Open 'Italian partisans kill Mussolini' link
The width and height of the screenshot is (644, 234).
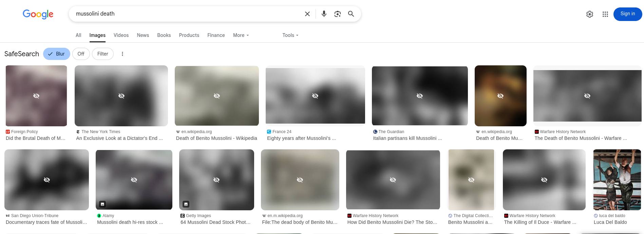408,138
